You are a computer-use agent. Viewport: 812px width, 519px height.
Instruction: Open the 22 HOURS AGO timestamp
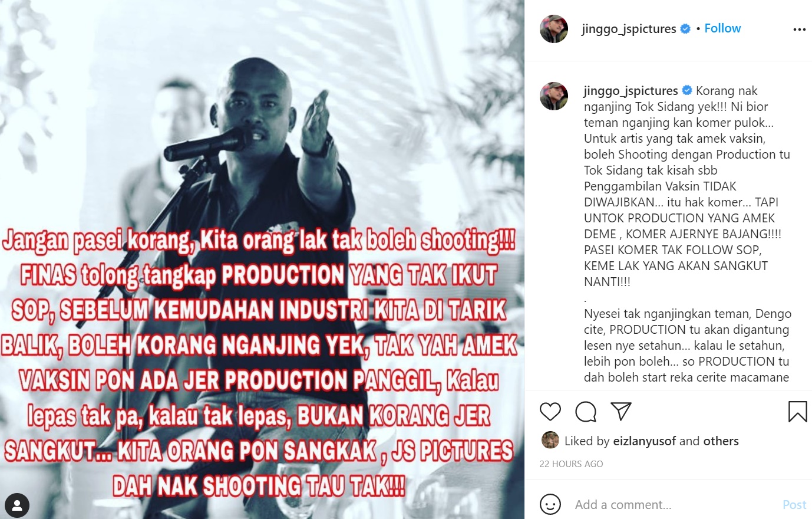[x=571, y=464]
